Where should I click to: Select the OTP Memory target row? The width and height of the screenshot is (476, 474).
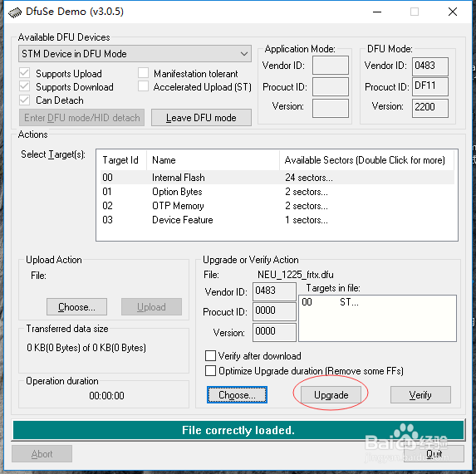[277, 206]
